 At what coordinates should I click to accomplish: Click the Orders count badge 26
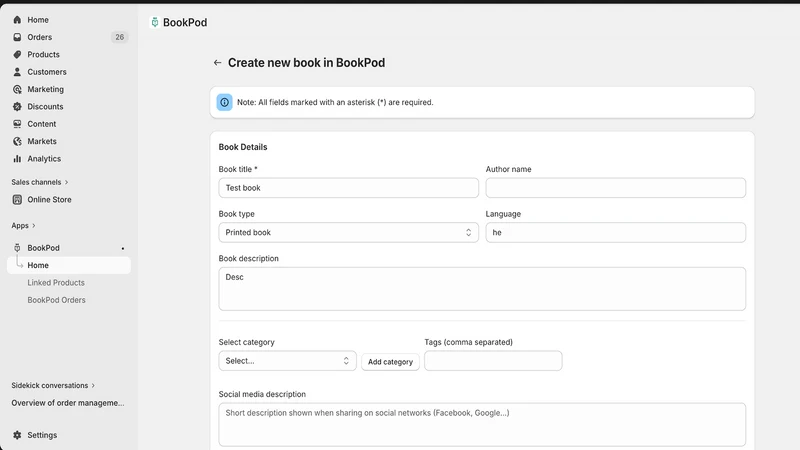pos(119,37)
